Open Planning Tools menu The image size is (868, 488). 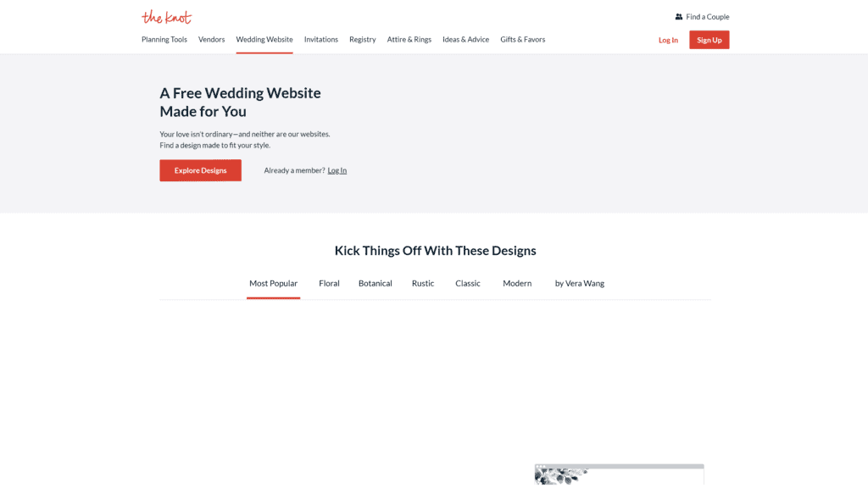pos(164,39)
